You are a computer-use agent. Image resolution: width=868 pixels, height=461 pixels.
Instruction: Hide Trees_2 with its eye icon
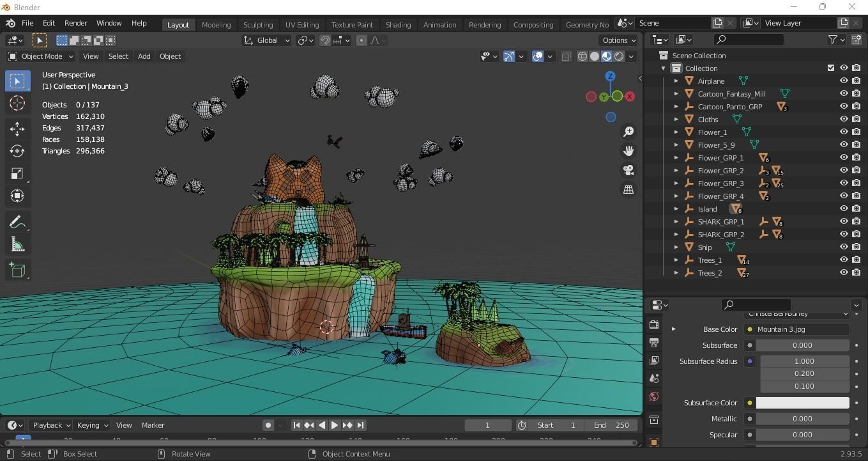[x=844, y=272]
